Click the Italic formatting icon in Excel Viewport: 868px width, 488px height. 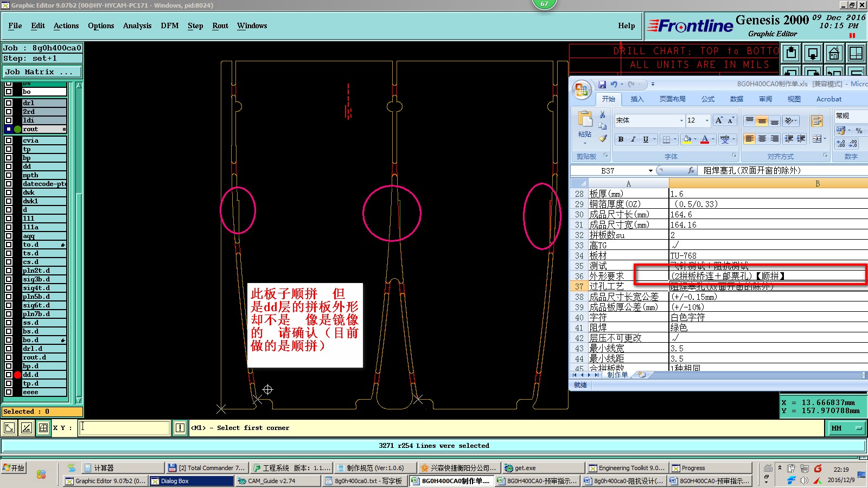pos(633,139)
